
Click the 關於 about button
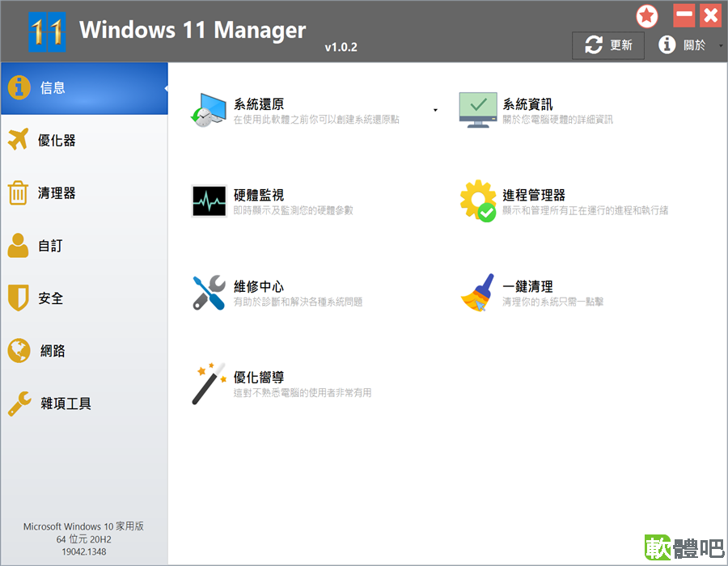pos(683,45)
